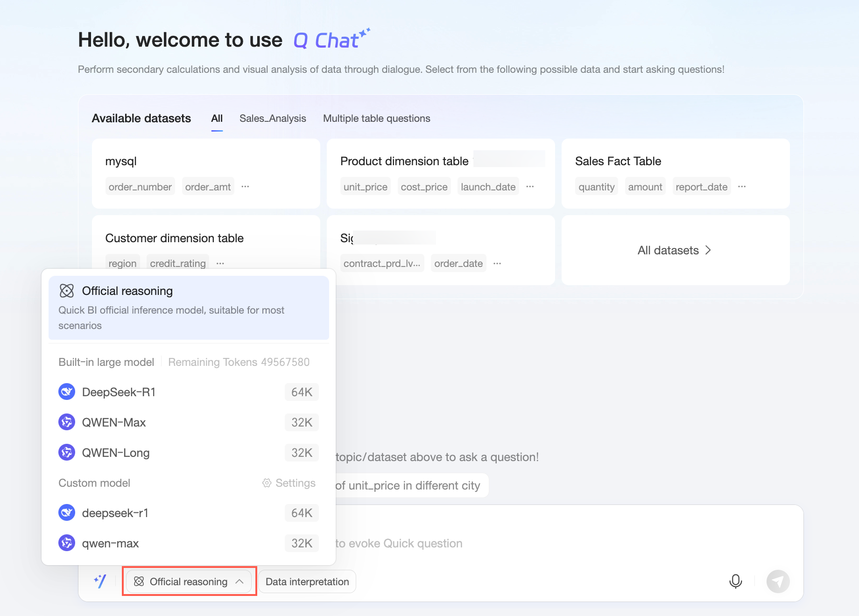Click the report_date field tag
The width and height of the screenshot is (859, 616).
pos(702,187)
